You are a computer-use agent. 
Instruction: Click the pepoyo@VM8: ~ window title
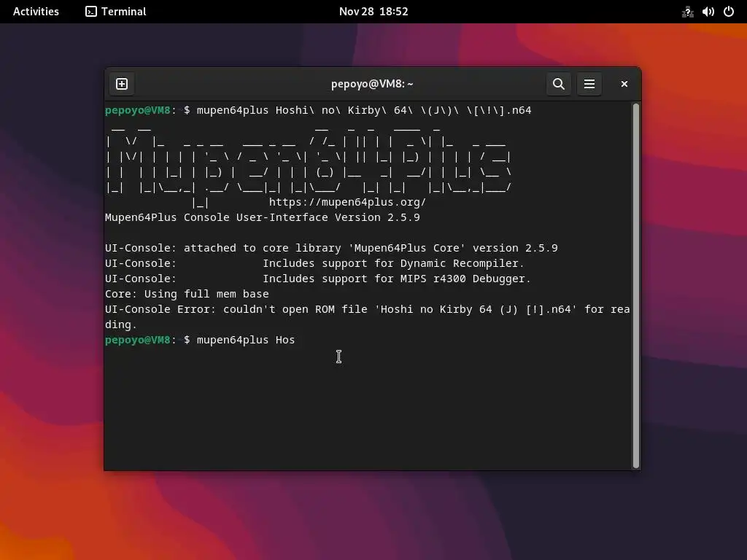pos(372,84)
